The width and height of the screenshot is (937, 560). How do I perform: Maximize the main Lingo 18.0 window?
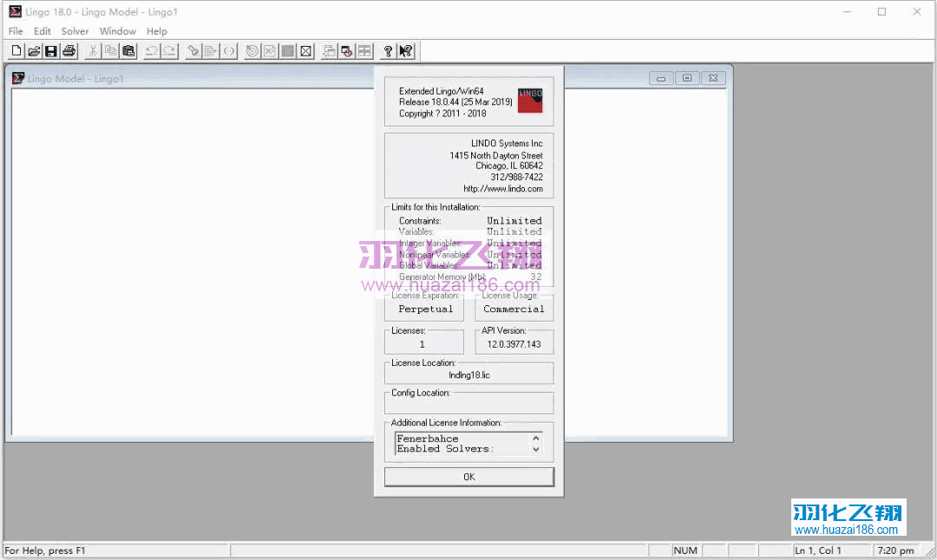[x=881, y=11]
